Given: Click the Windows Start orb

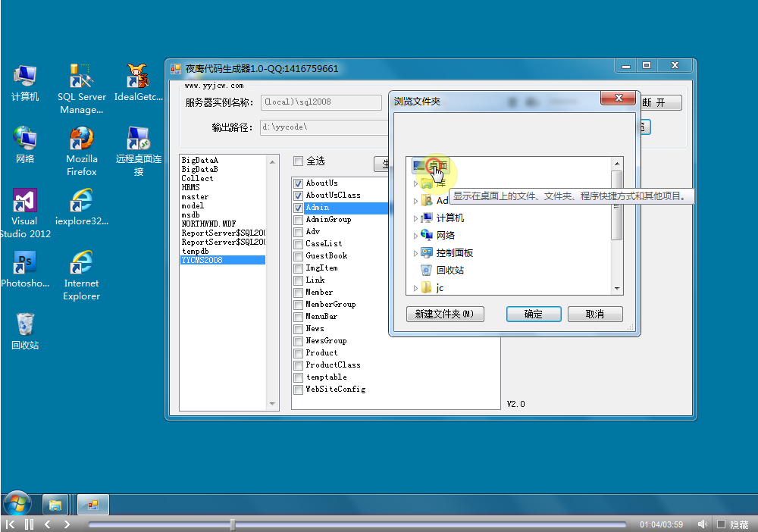Looking at the screenshot, I should (x=17, y=503).
